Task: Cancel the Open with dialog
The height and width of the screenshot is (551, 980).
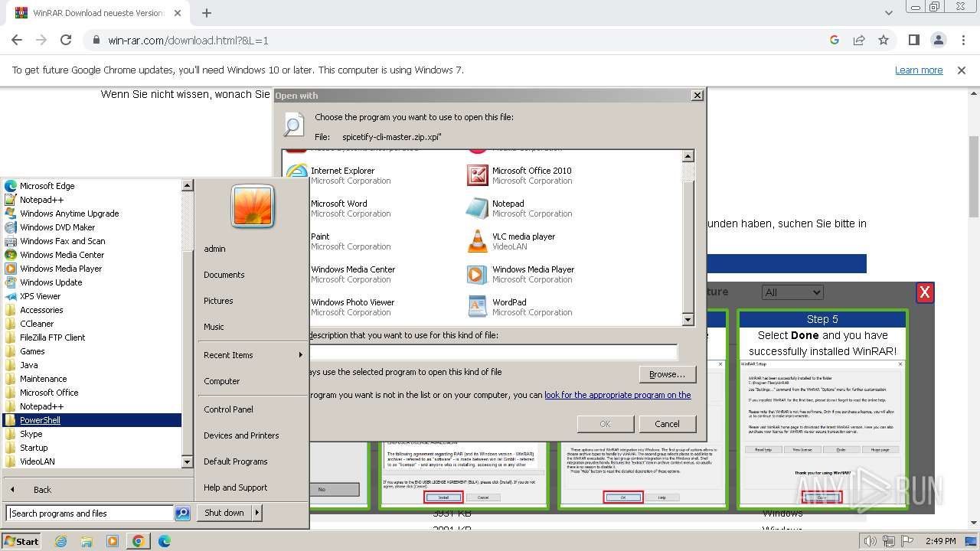Action: [667, 424]
